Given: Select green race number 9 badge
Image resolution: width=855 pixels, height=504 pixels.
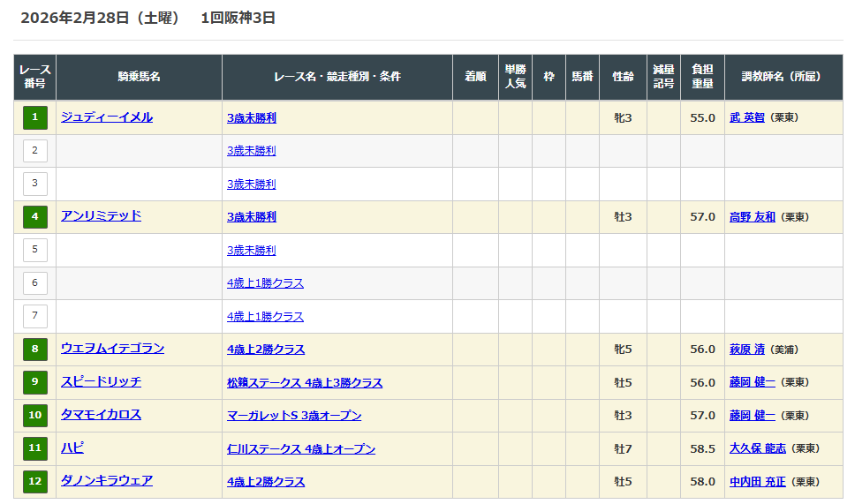Looking at the screenshot, I should point(35,382).
